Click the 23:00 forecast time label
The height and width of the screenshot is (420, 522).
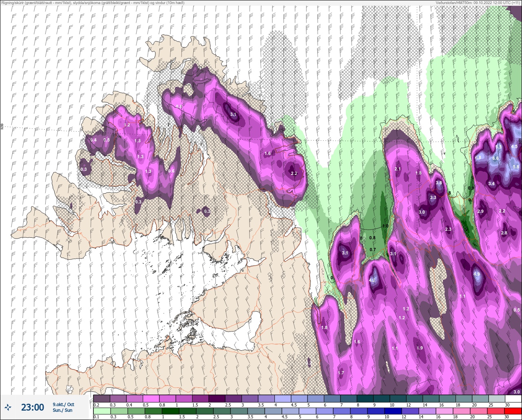click(33, 407)
